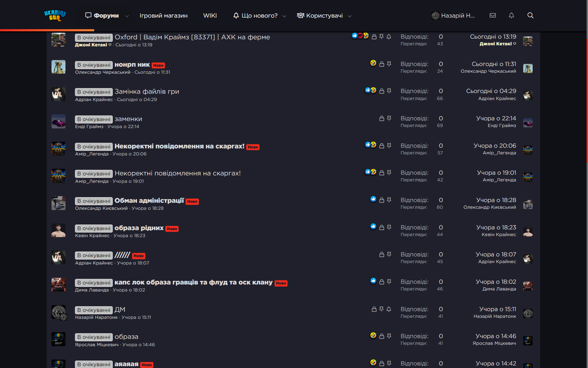Open the Ігровий магазин nav item

164,16
